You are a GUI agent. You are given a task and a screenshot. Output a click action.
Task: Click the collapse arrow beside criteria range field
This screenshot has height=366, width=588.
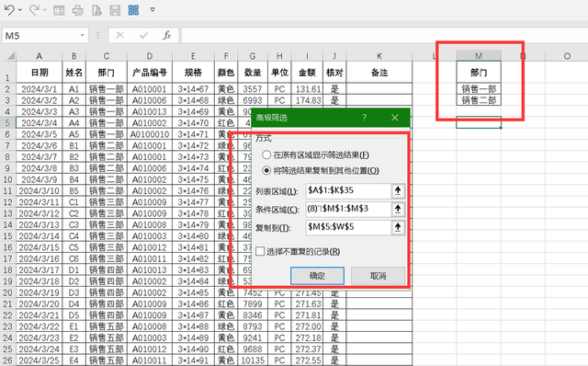(398, 209)
